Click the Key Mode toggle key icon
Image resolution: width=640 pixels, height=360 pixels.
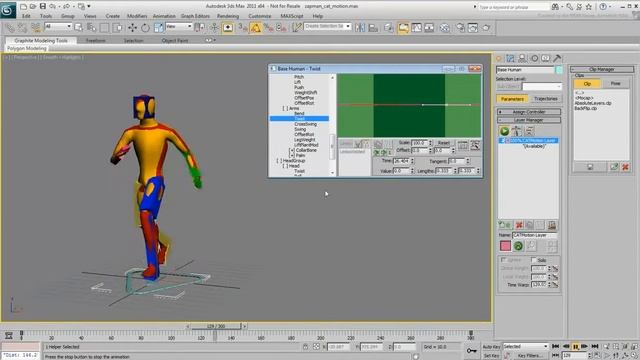(x=471, y=350)
